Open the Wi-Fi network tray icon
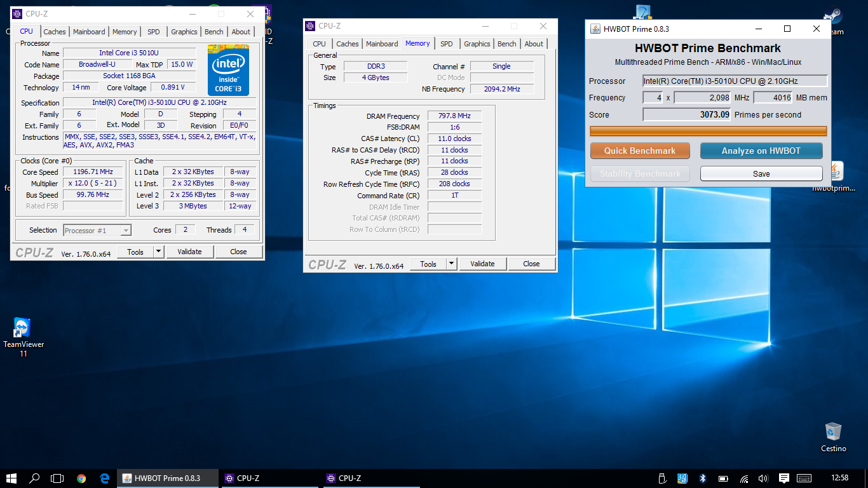This screenshot has height=488, width=868. (744, 478)
